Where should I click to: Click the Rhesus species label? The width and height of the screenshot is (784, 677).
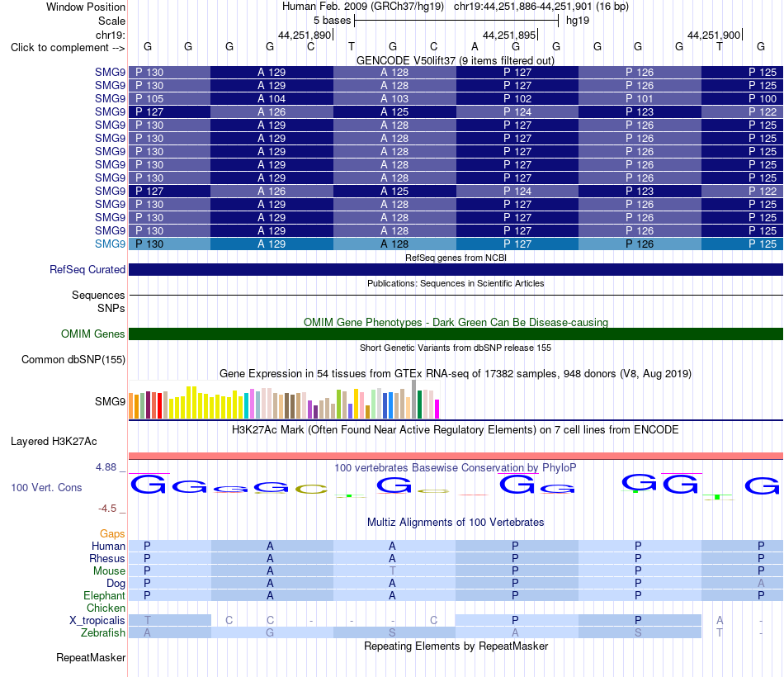[x=107, y=558]
